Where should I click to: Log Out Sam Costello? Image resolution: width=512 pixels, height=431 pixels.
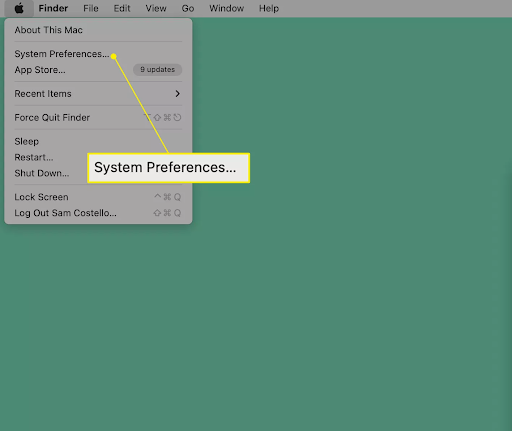65,213
